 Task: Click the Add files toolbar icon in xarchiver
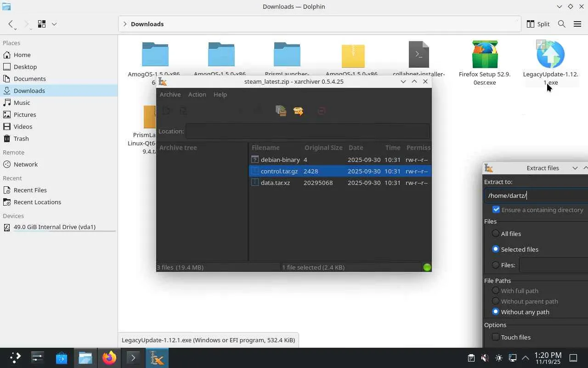281,111
